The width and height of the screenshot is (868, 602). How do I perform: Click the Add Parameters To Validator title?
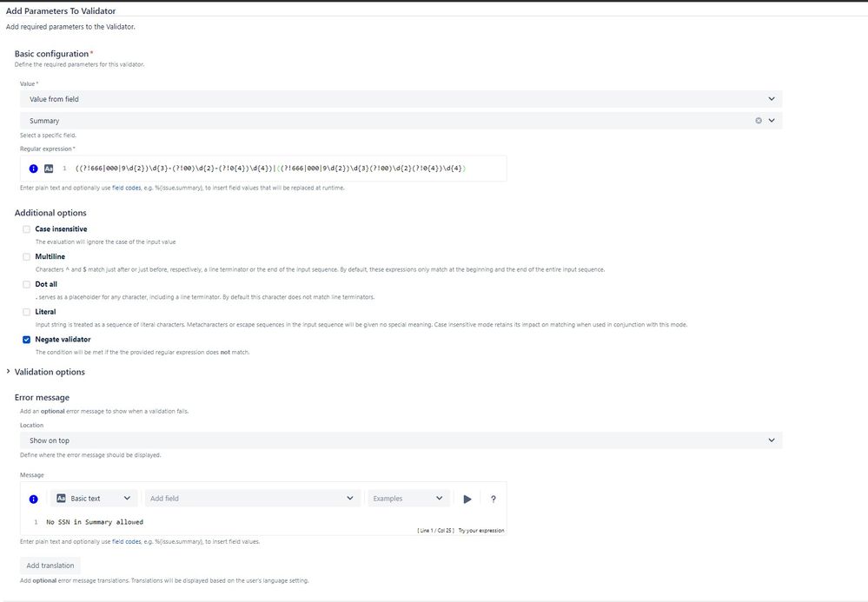[x=61, y=10]
